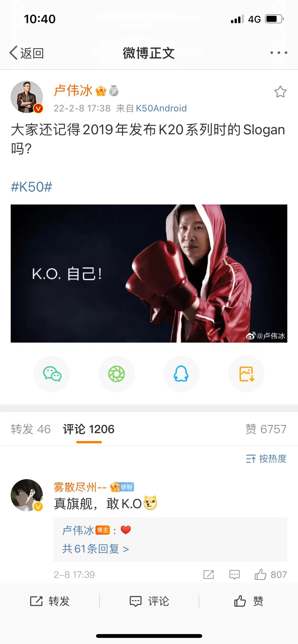Expand 共61条回复 replies thread
This screenshot has width=298, height=644.
point(96,549)
